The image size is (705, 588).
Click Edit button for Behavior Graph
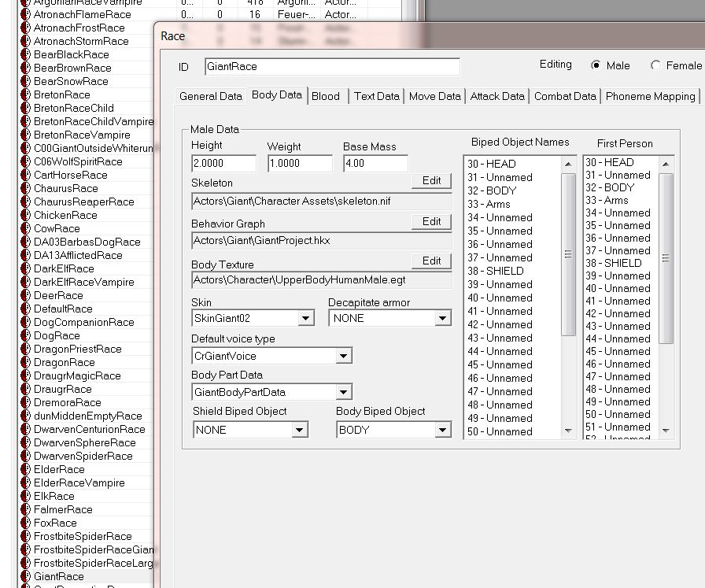click(431, 221)
